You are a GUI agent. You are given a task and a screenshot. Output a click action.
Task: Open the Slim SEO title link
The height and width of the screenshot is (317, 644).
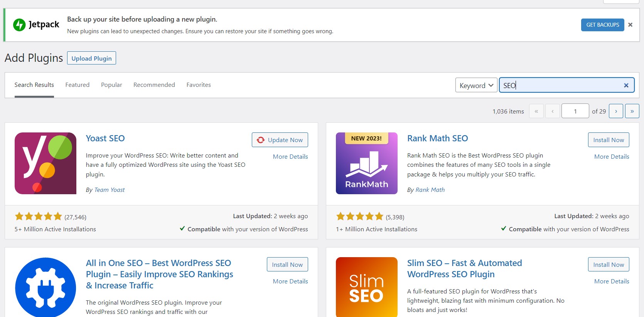pos(465,269)
